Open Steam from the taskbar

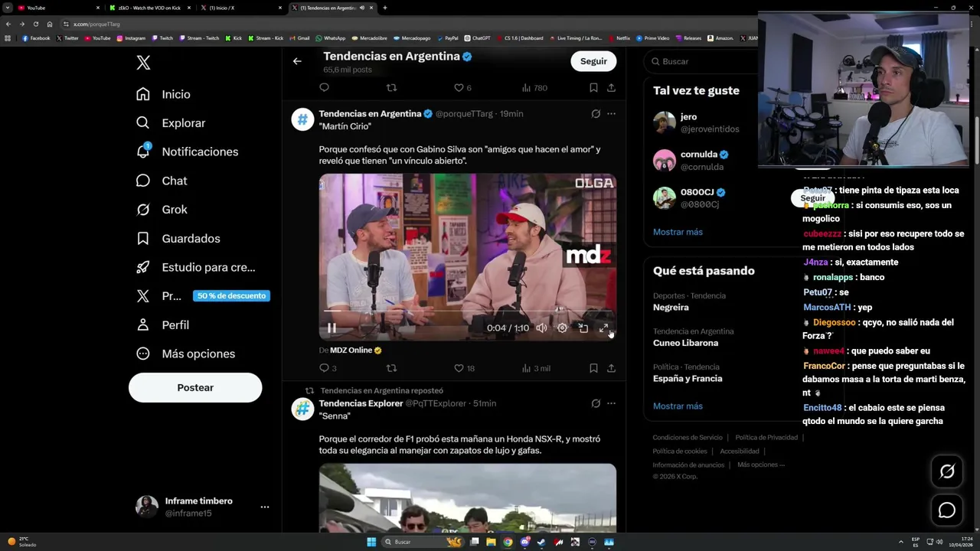click(542, 542)
